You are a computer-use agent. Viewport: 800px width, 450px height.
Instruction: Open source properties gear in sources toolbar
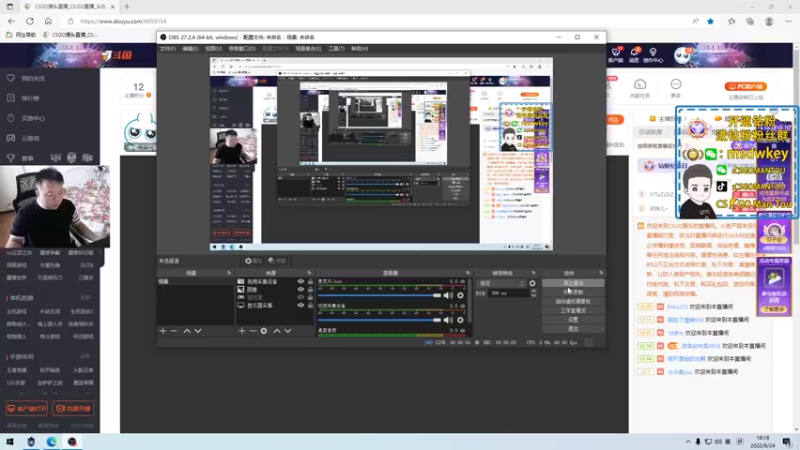264,331
